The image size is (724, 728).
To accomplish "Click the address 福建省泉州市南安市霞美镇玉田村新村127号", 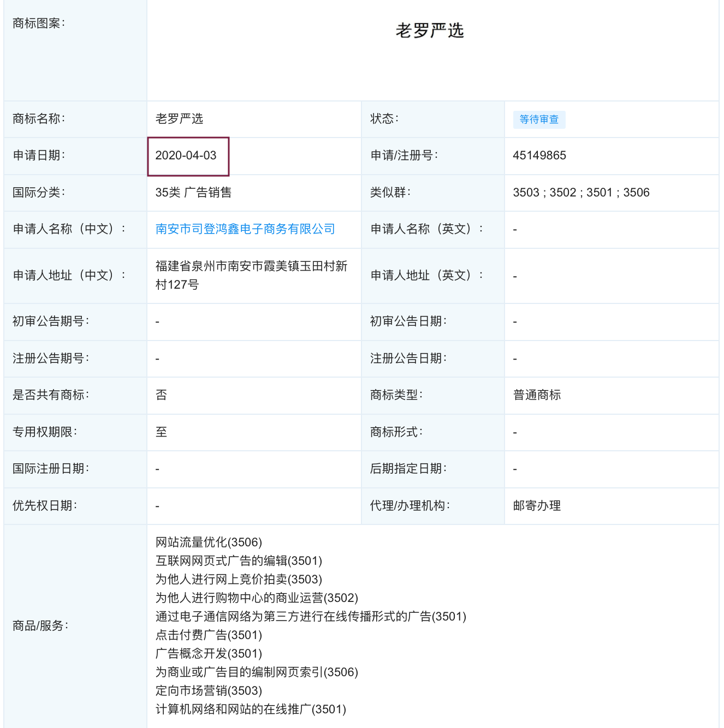I will click(252, 275).
